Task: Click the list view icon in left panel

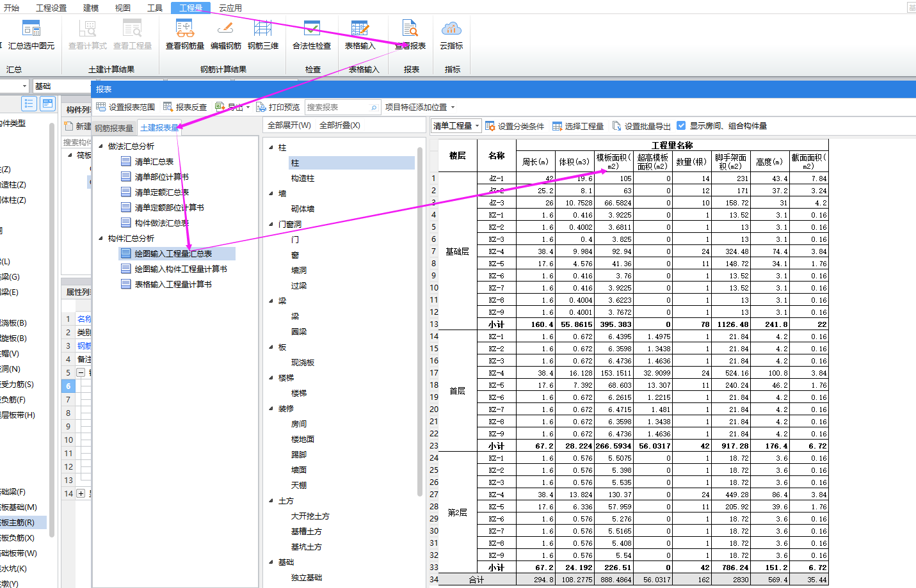Action: tap(29, 103)
